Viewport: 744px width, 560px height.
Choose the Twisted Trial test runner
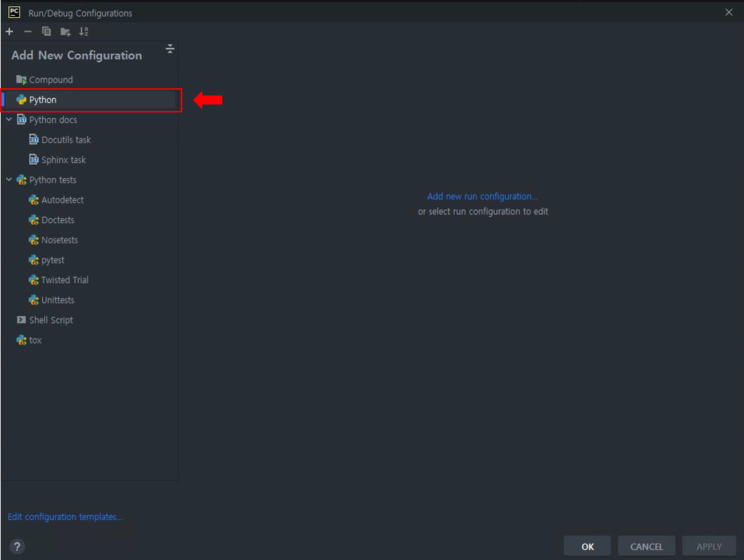(x=65, y=280)
